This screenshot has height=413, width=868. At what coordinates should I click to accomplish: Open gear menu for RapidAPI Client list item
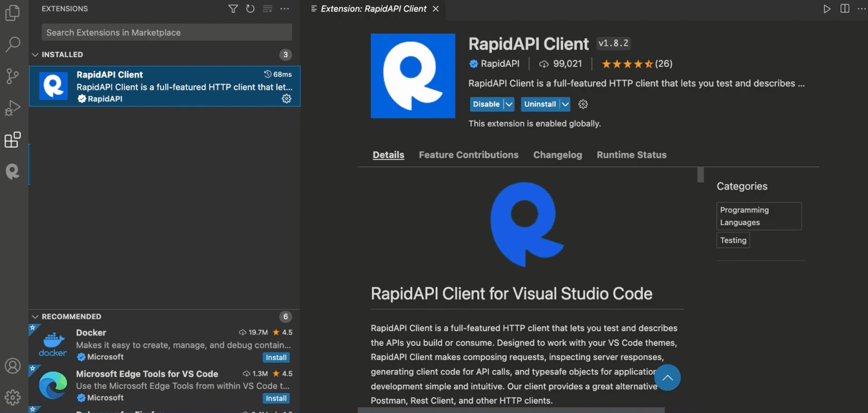point(286,99)
